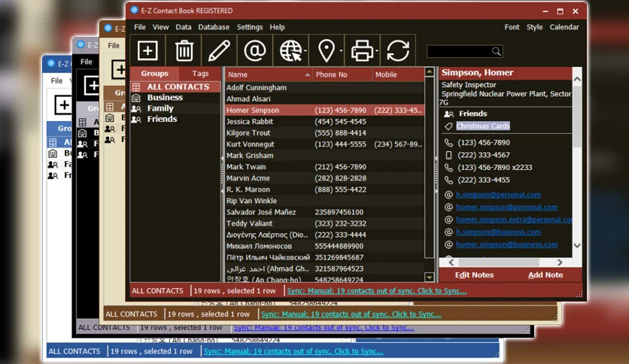Open the Help menu
The image size is (629, 364).
coord(277,27)
